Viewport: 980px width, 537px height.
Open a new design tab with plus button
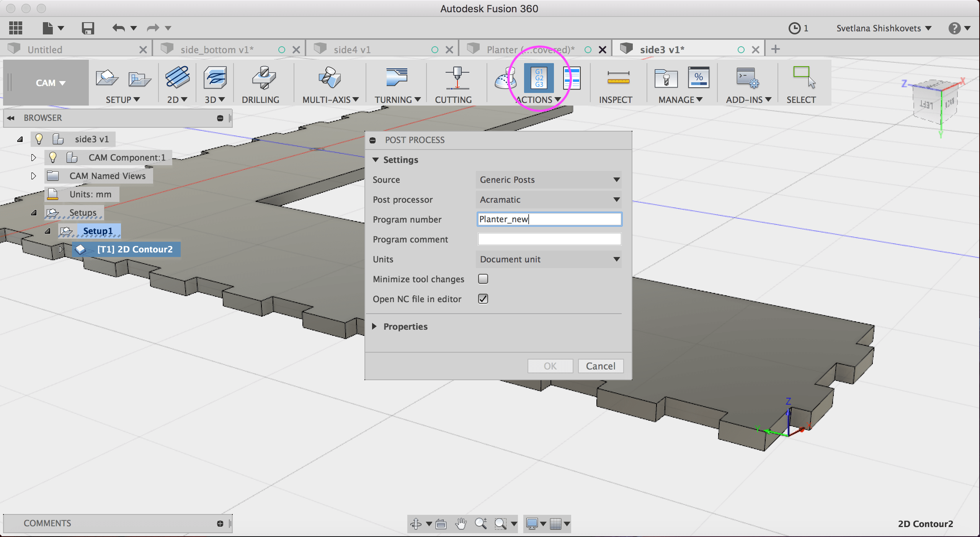[x=776, y=49]
